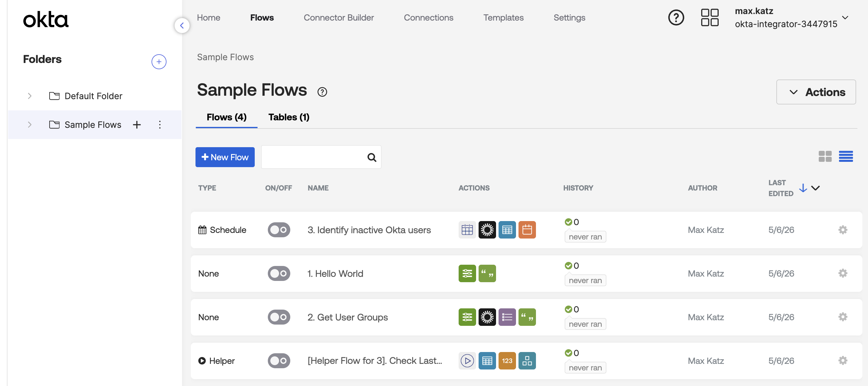Open settings gear for Helper Flow row
This screenshot has height=386, width=868.
[x=843, y=361]
